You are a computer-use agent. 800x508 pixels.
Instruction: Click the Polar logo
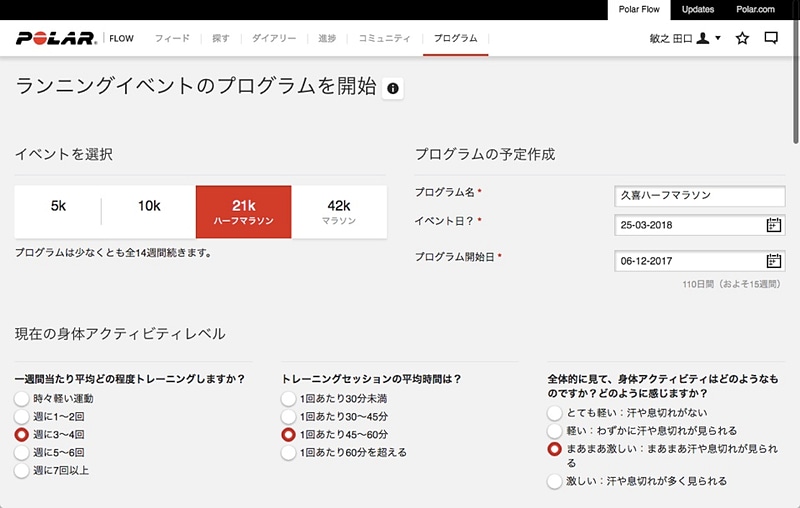56,38
